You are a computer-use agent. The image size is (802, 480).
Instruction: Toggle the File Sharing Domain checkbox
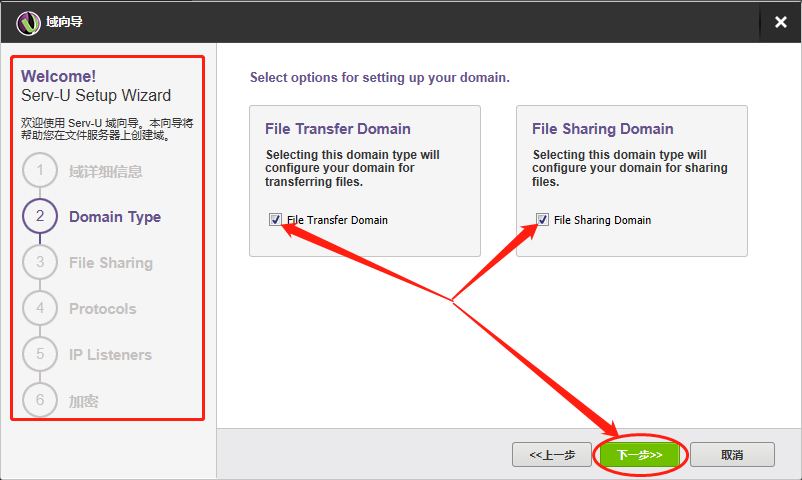click(x=542, y=220)
